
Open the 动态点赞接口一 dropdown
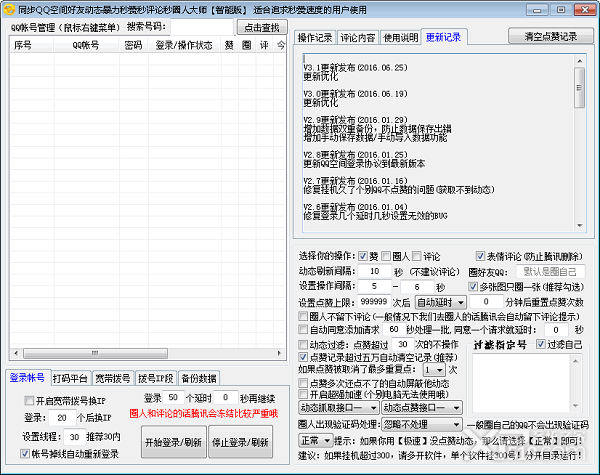pos(422,408)
